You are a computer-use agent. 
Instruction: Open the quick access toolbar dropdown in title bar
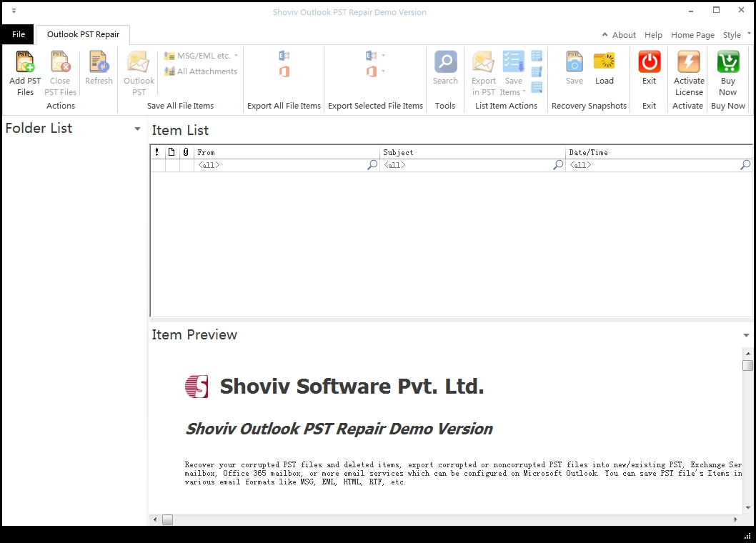(x=14, y=11)
